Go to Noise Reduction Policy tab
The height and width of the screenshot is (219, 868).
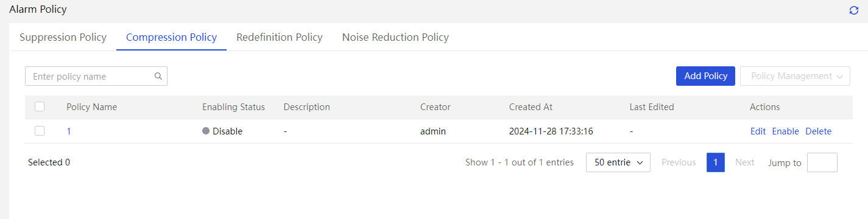pos(395,37)
